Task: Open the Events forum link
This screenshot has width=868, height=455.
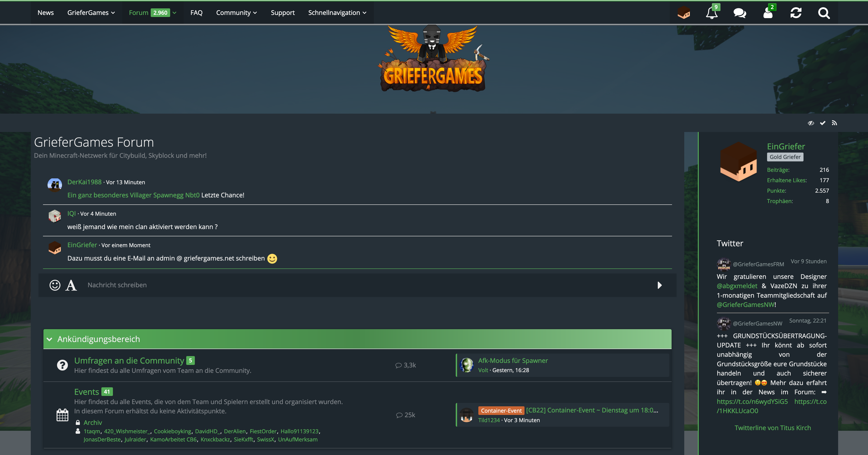Action: (x=87, y=392)
